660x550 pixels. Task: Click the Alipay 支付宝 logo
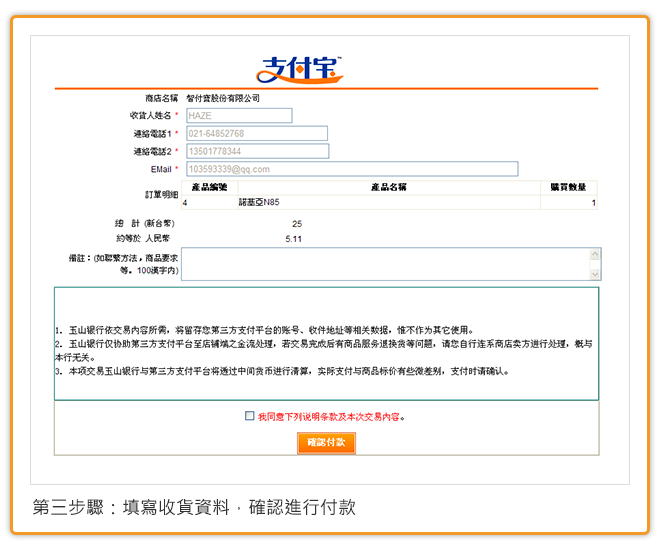click(x=300, y=69)
